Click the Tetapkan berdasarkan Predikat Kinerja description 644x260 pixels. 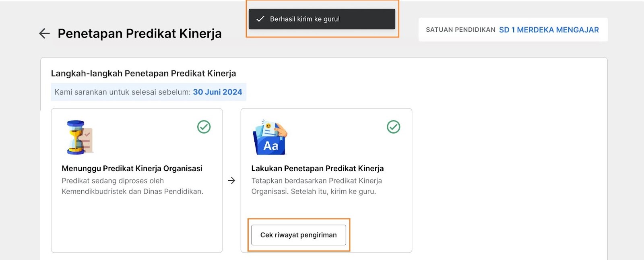[317, 186]
